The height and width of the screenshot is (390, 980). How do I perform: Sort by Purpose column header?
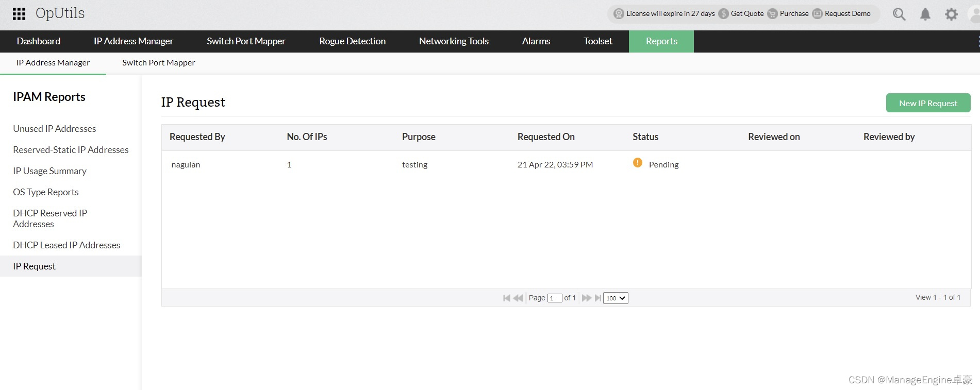tap(419, 137)
